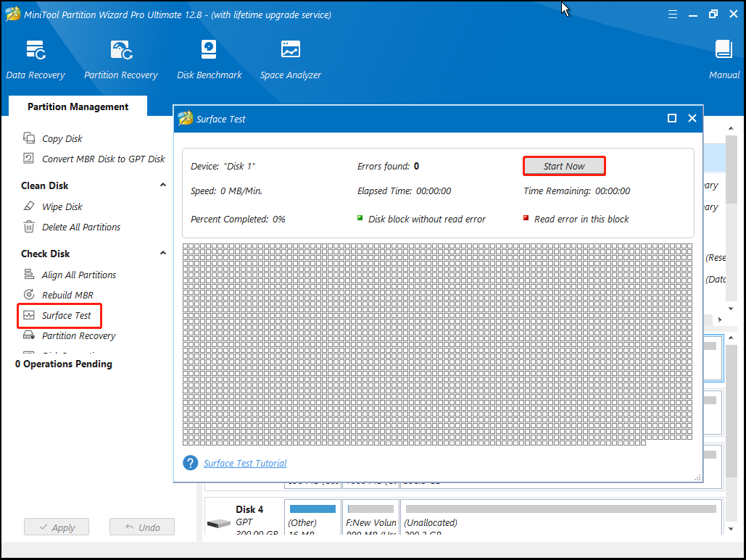Select Align All Partitions
This screenshot has width=746, height=560.
pos(78,275)
